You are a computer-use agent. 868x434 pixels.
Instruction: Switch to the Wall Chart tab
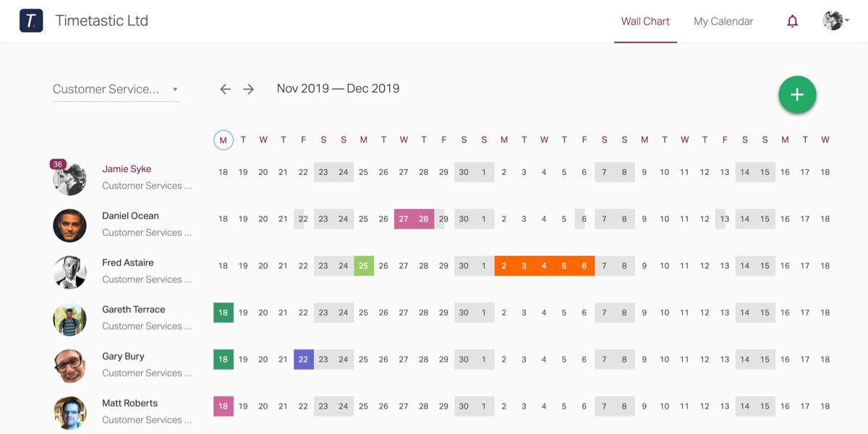[645, 22]
